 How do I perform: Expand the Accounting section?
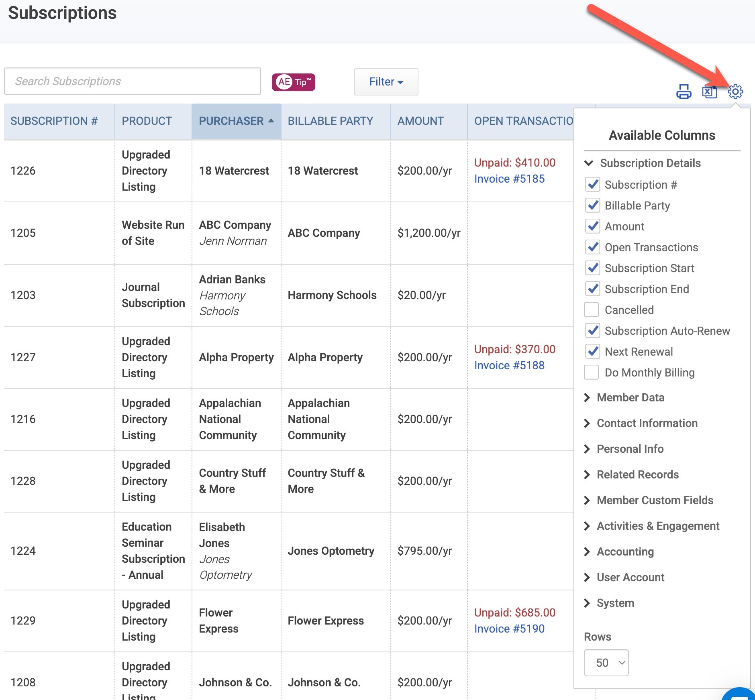tap(625, 551)
